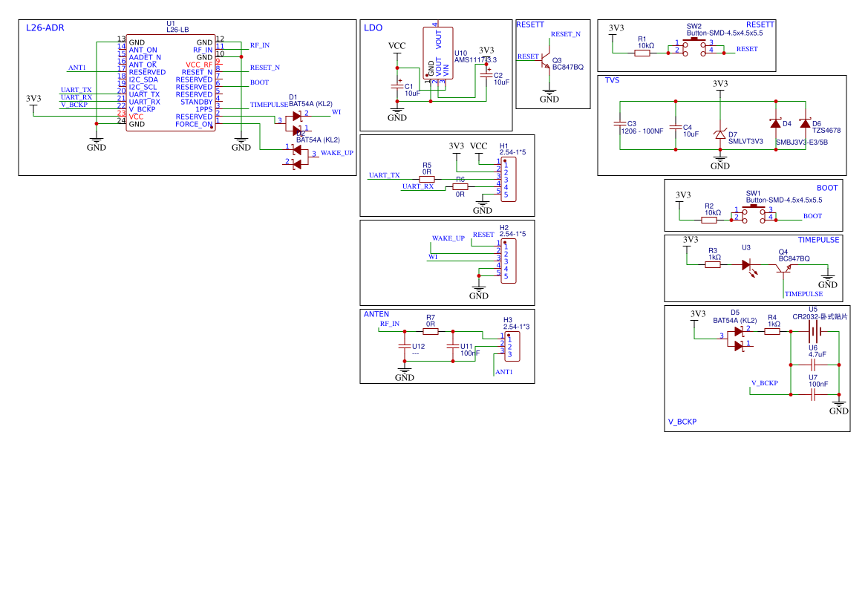Click the ANT1 net label left of U1

pos(77,68)
